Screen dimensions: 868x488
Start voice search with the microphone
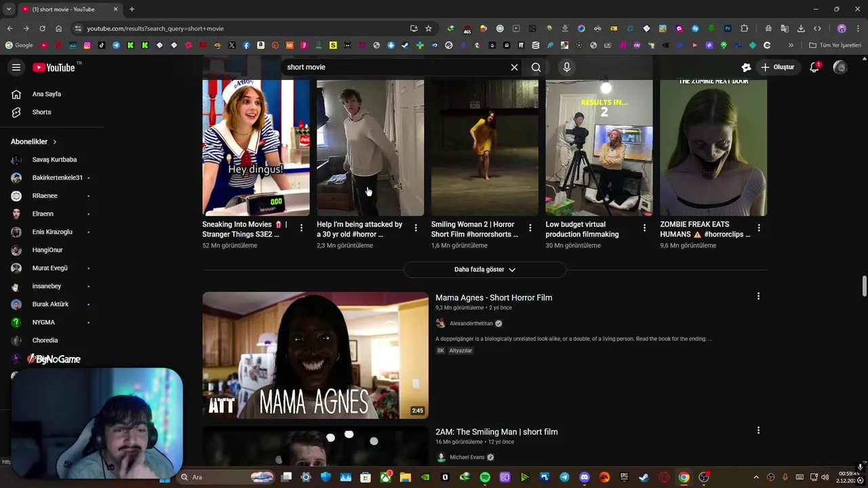click(567, 67)
